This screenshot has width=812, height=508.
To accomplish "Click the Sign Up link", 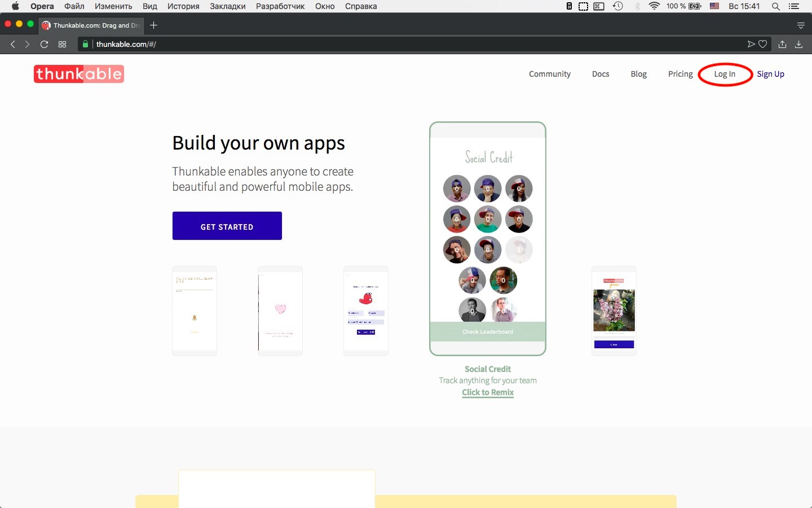I will tap(770, 74).
